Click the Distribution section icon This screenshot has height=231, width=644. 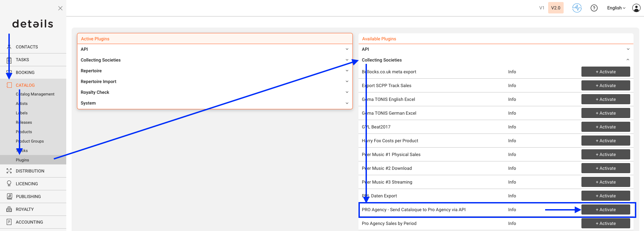(9, 171)
